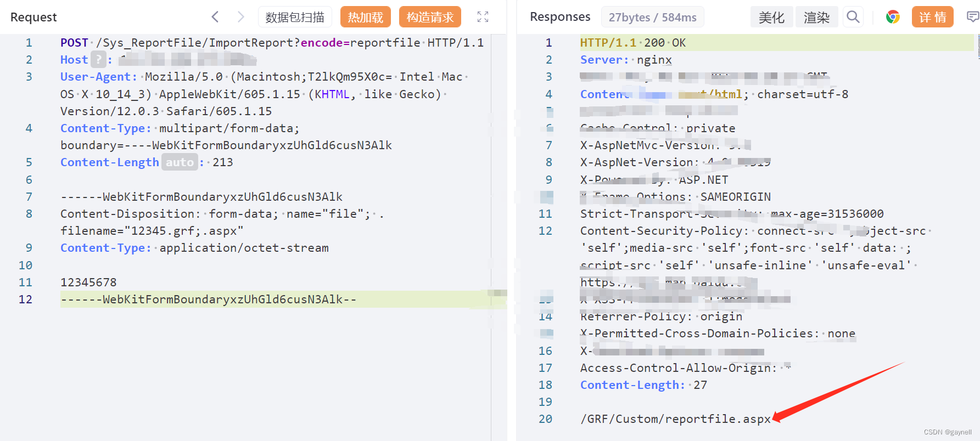Click the Cache-Control: private line
The image size is (980, 441).
click(x=658, y=128)
